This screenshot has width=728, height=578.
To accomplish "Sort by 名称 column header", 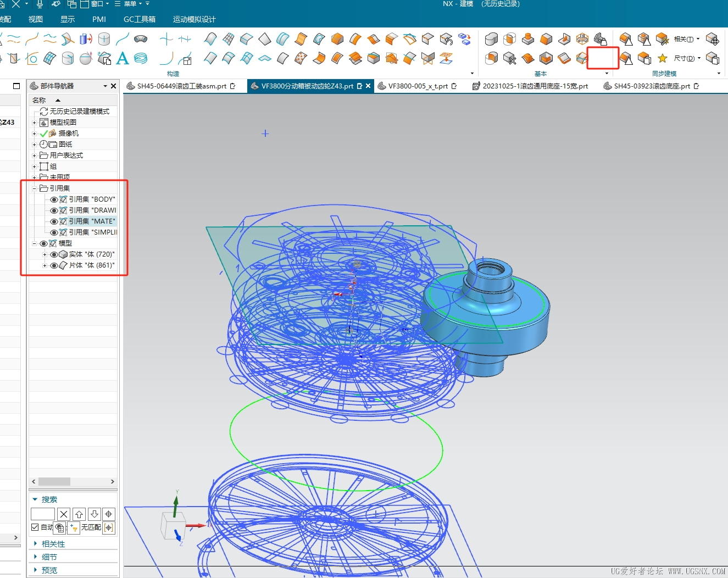I will pyautogui.click(x=39, y=101).
